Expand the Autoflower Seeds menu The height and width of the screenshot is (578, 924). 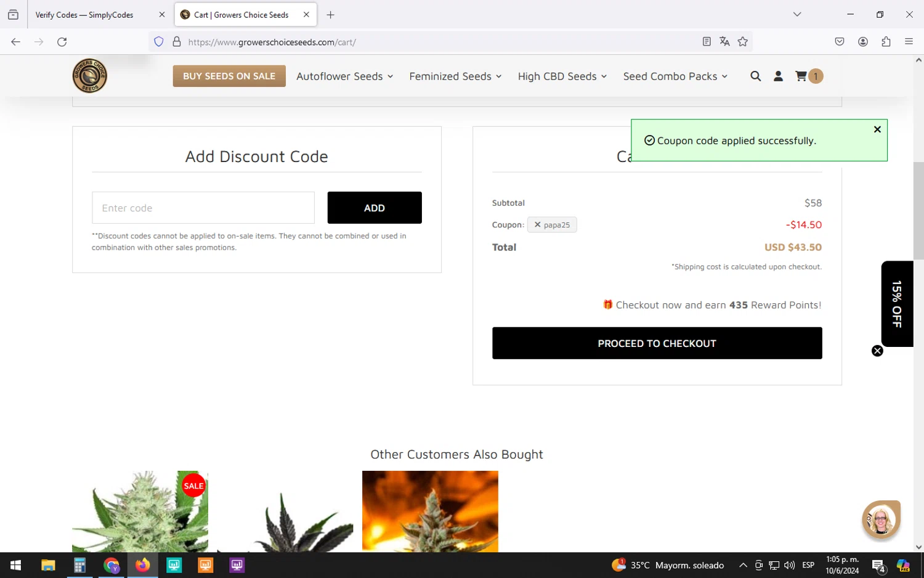(x=344, y=76)
